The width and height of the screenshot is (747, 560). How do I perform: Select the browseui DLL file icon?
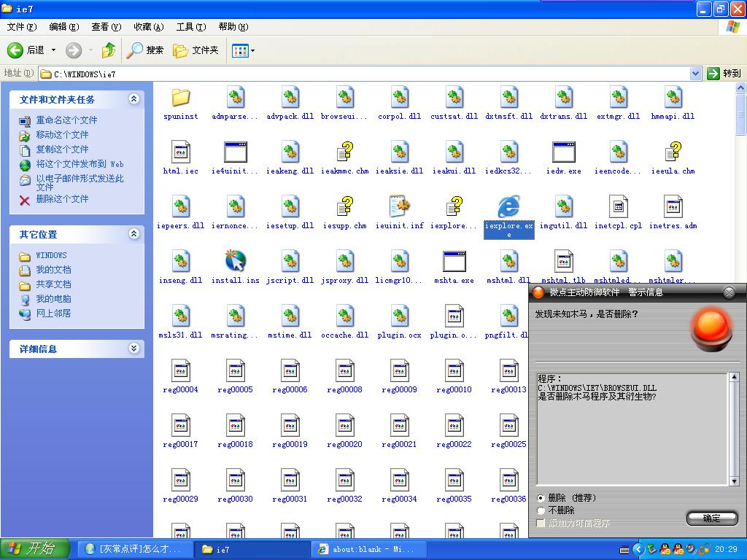tap(344, 98)
